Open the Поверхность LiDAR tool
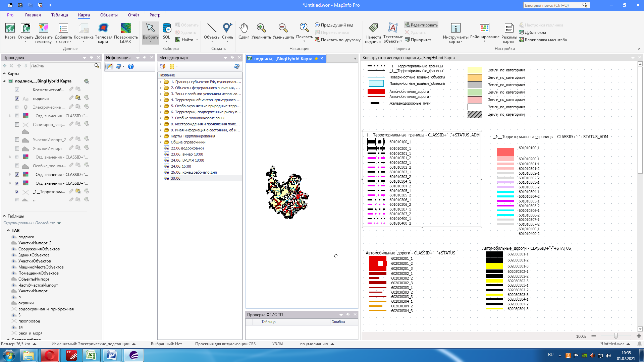The image size is (644, 362). point(125,28)
